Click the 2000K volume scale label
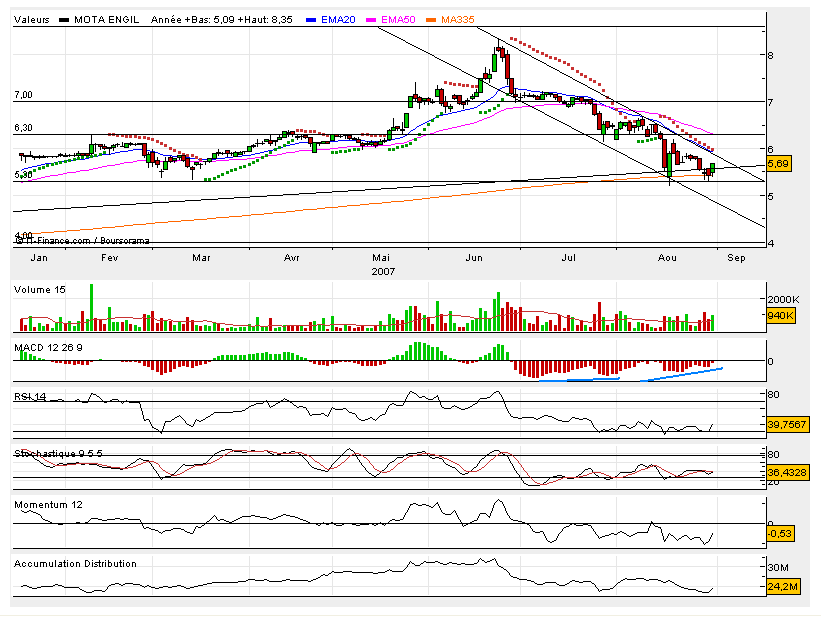The width and height of the screenshot is (821, 617). (783, 300)
